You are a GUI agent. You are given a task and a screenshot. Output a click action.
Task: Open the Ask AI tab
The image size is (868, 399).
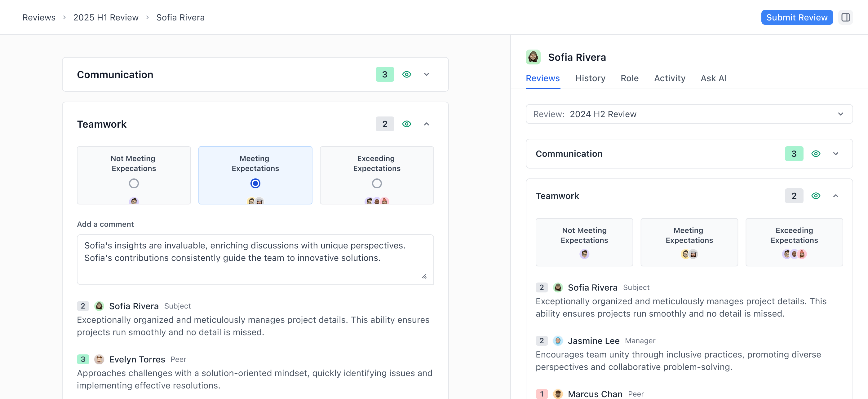pos(714,78)
